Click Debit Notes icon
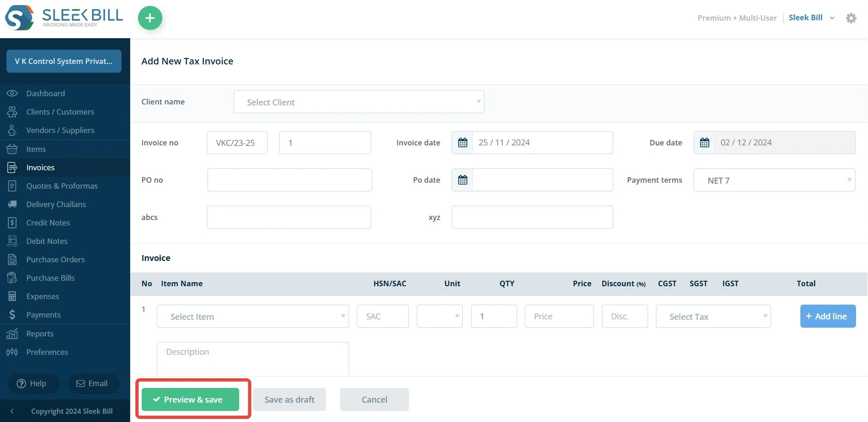The width and height of the screenshot is (868, 422). [12, 241]
